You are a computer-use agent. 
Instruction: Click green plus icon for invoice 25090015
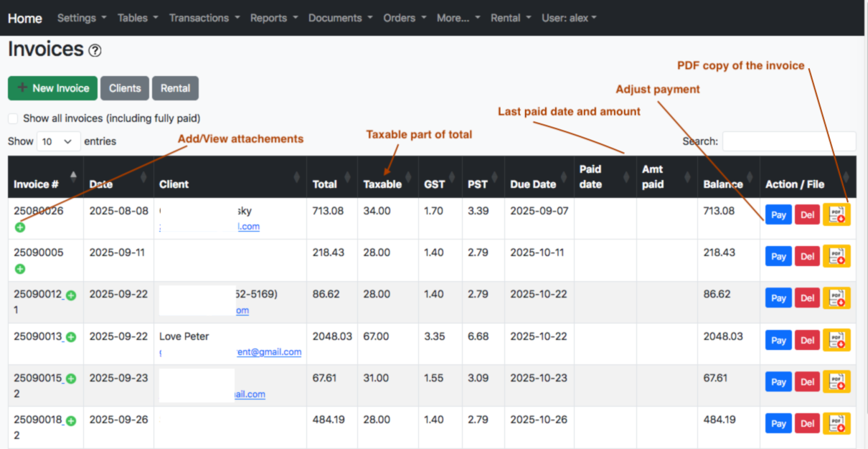71,379
